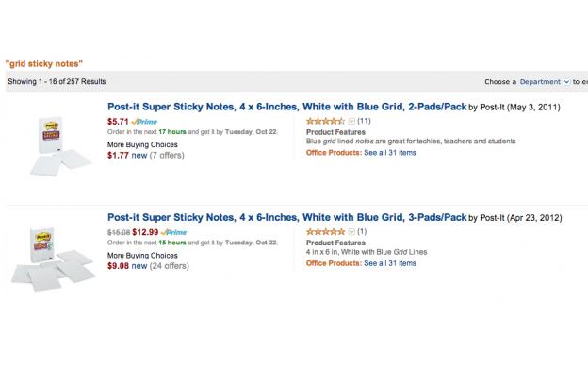Open the 3-Pads/Pack Post-it product title

click(x=286, y=217)
